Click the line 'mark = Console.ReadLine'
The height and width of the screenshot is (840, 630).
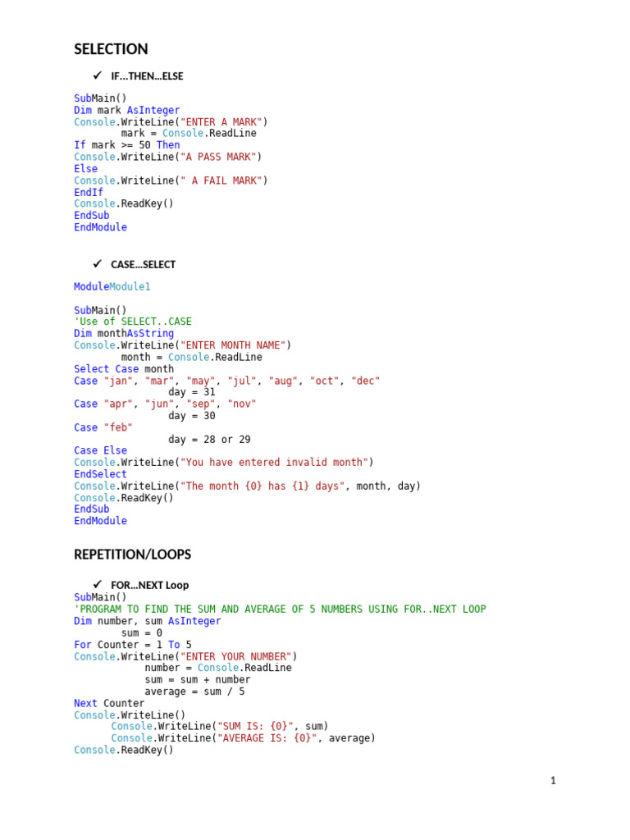pos(189,134)
